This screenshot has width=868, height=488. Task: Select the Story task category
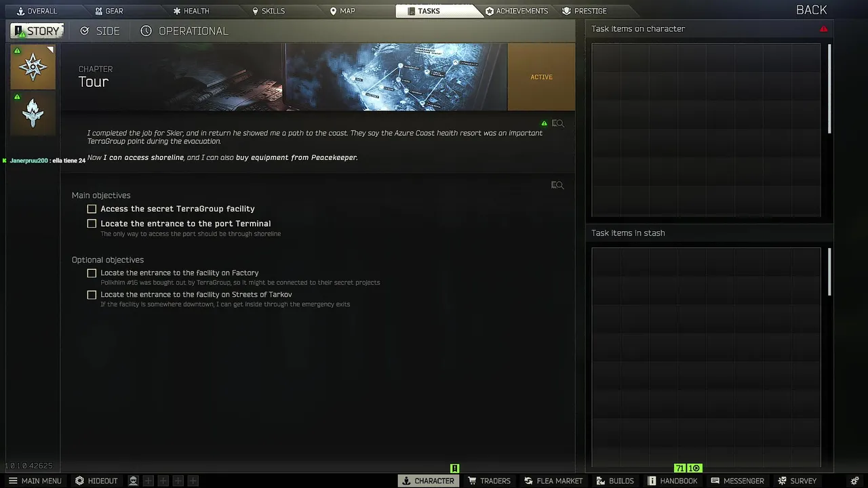pos(37,31)
